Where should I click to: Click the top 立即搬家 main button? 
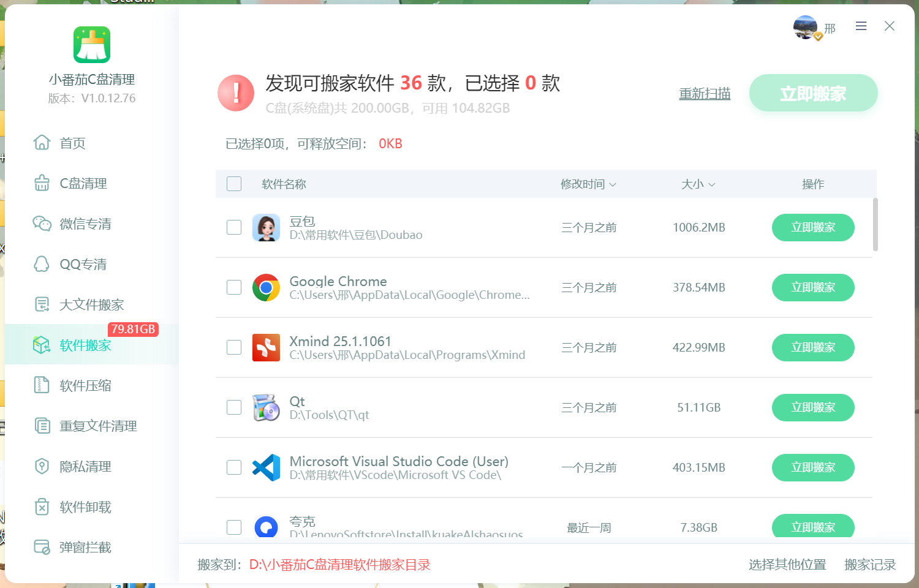[x=814, y=93]
